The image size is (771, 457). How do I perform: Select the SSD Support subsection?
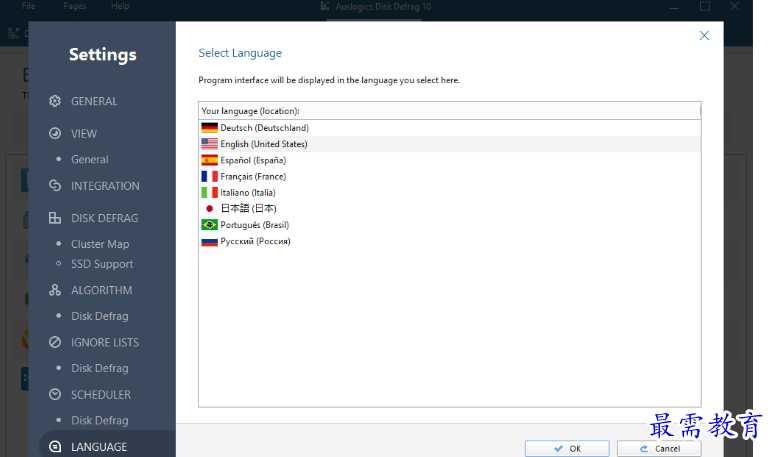tap(102, 264)
